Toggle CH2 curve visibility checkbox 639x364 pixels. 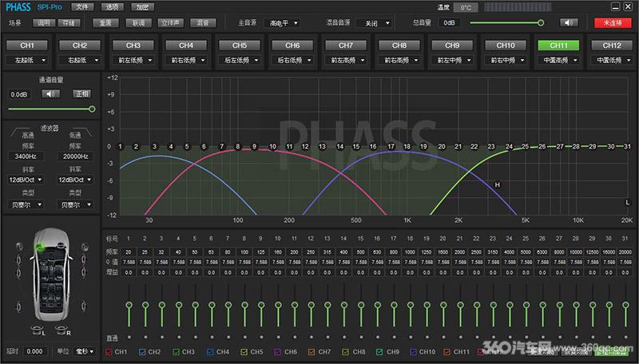click(142, 352)
